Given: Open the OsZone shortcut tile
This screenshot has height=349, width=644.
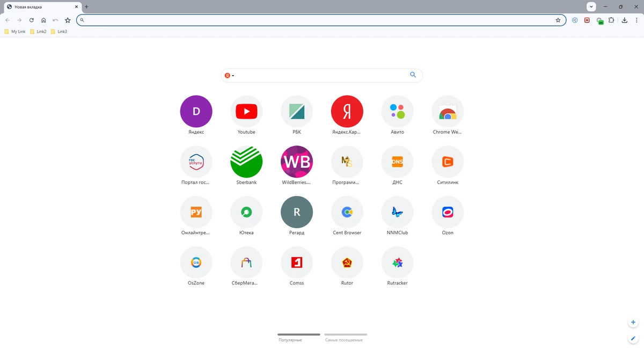Looking at the screenshot, I should click(196, 263).
